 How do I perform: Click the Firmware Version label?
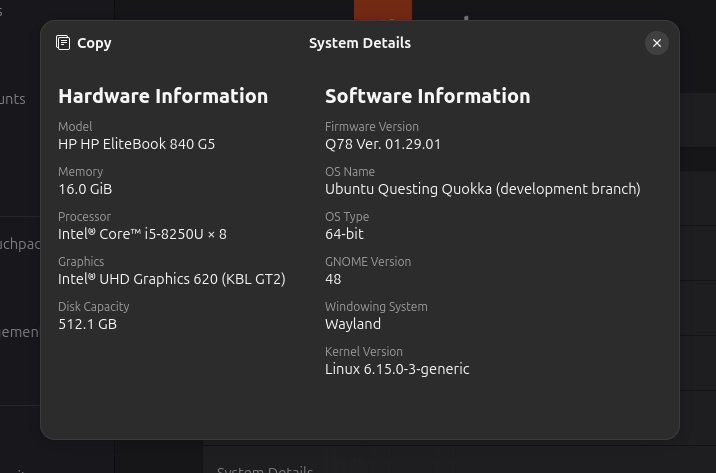point(371,127)
